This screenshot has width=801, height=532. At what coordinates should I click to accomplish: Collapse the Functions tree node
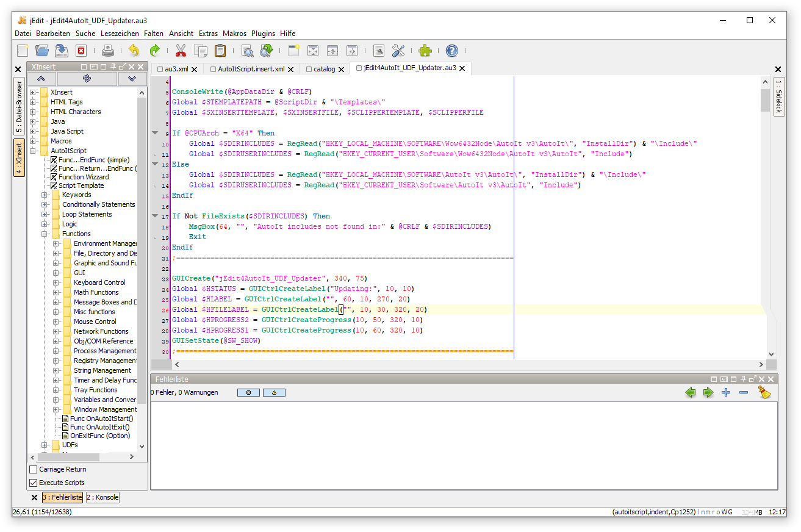point(45,234)
